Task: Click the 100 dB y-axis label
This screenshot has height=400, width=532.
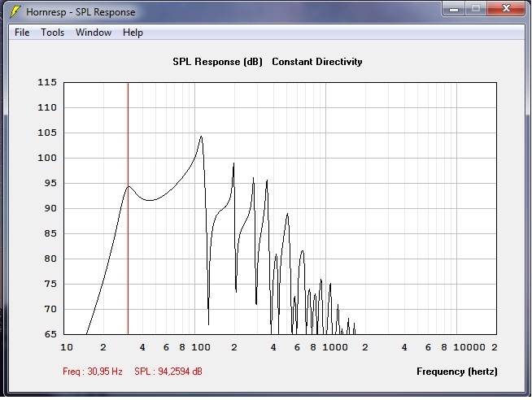Action: (47, 158)
